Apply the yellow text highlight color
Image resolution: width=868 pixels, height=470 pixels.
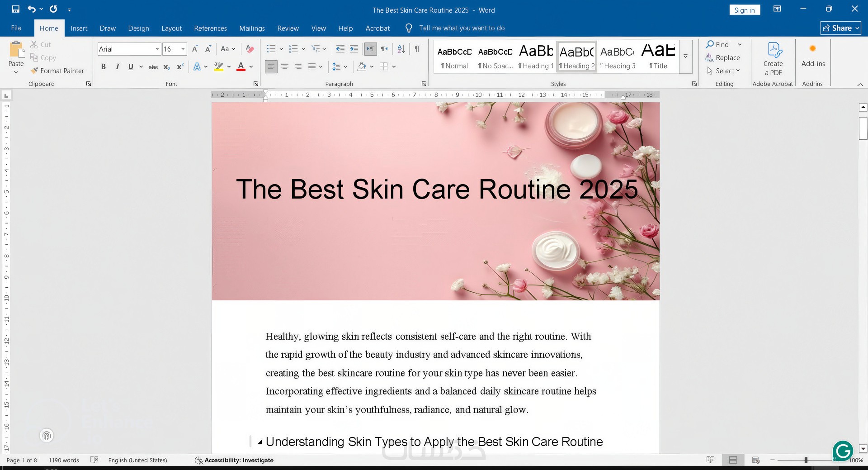(219, 67)
